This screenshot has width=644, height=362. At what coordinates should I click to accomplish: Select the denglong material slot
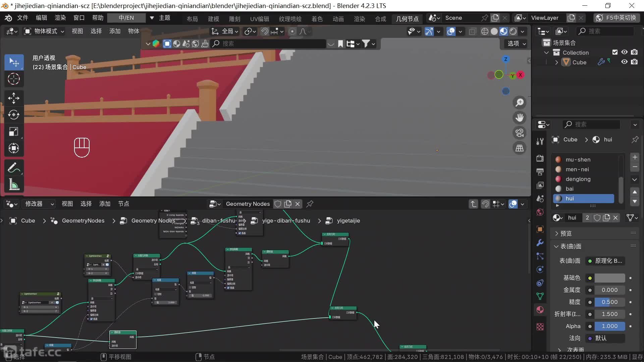click(x=578, y=179)
